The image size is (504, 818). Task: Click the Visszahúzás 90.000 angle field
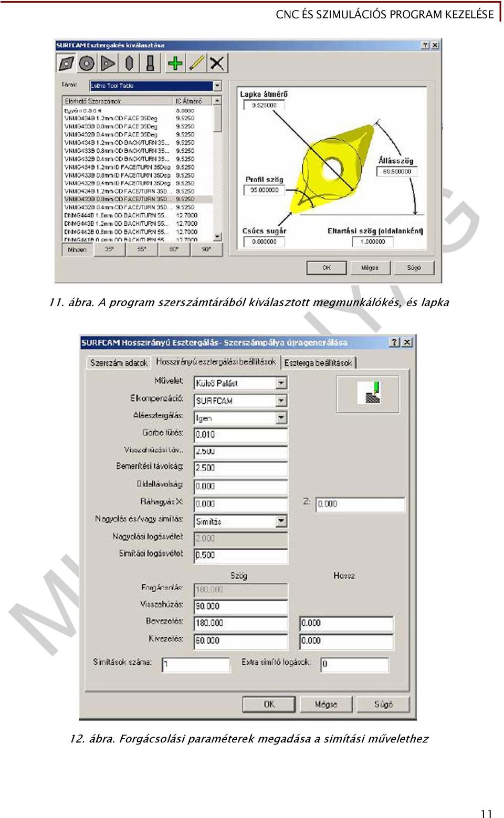240,606
